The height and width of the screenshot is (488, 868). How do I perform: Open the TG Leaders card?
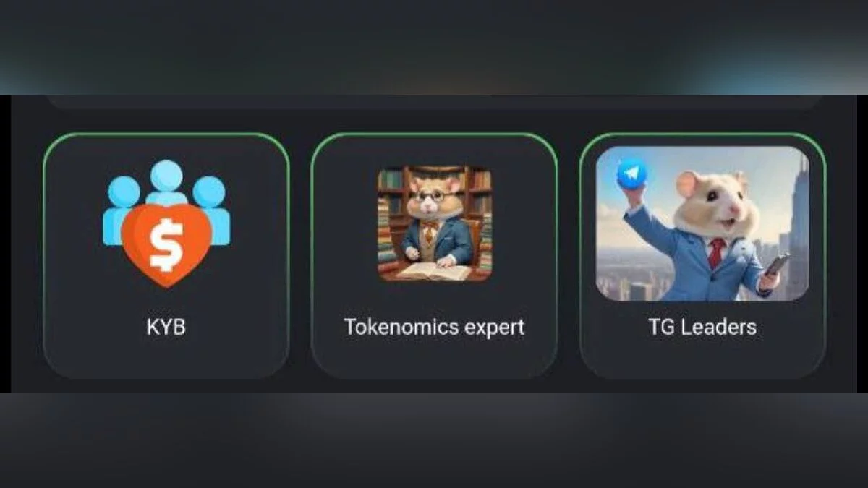[702, 255]
